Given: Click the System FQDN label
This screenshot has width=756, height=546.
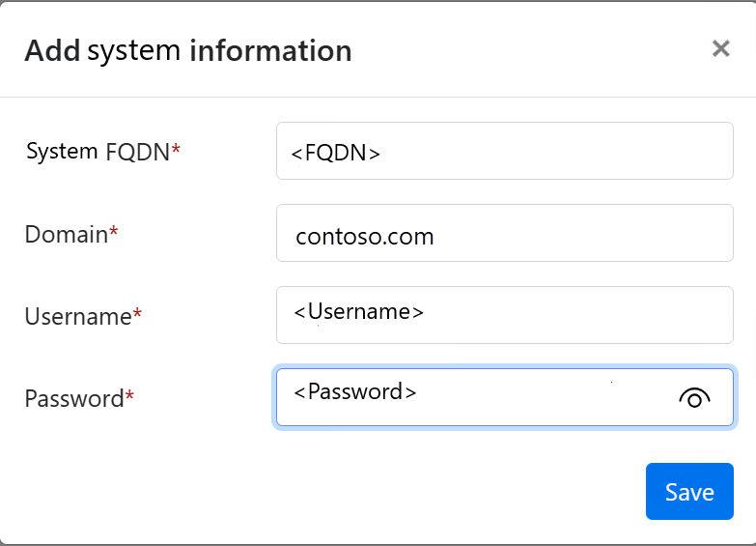Looking at the screenshot, I should (98, 152).
